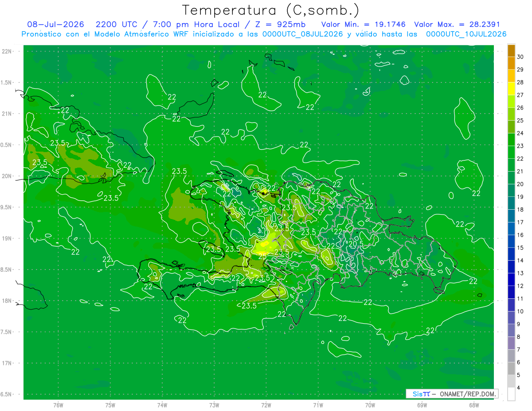Click the "18N" latitude axis label
Image resolution: width=532 pixels, height=411 pixels.
8,301
